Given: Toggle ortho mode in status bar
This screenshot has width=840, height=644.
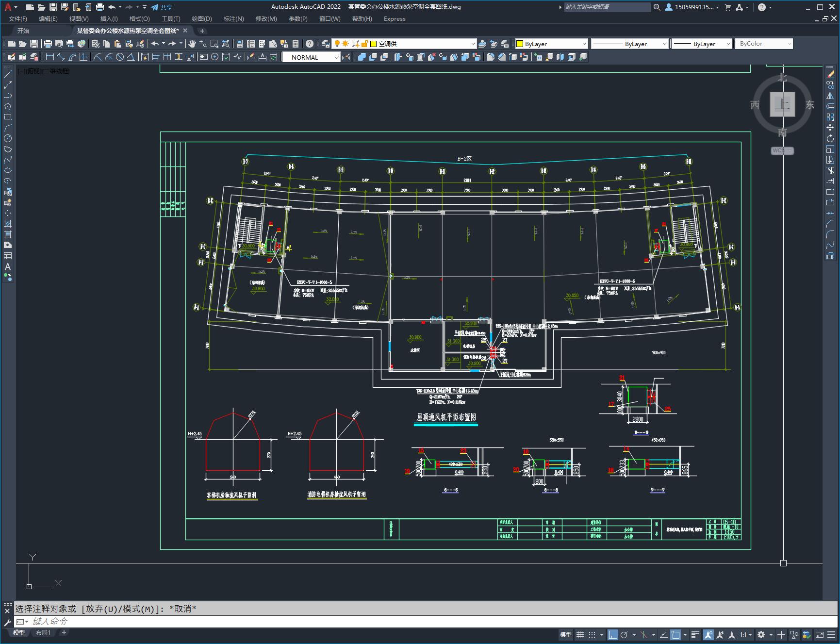Looking at the screenshot, I should (613, 634).
